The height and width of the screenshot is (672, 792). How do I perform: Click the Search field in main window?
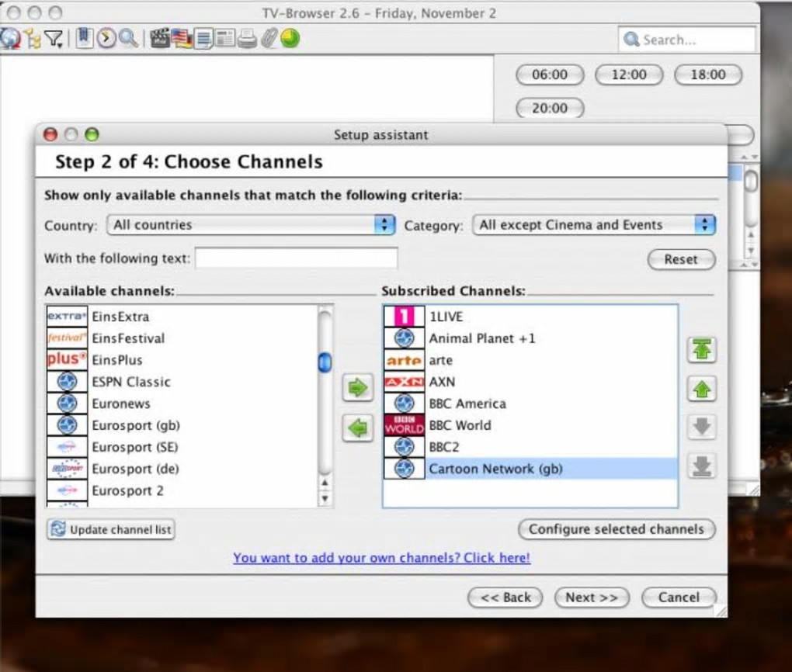[x=686, y=40]
